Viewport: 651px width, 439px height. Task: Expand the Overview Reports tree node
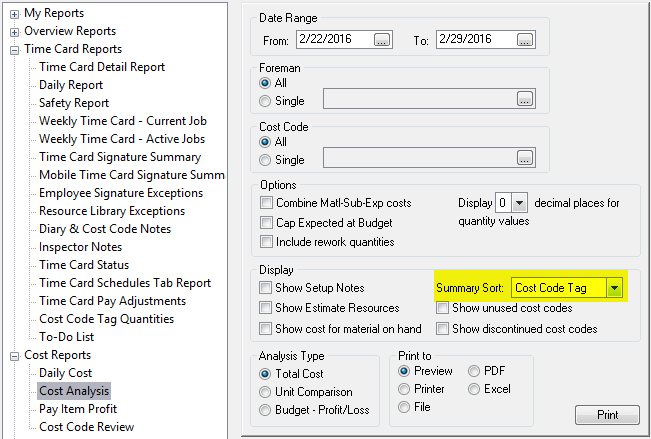15,32
